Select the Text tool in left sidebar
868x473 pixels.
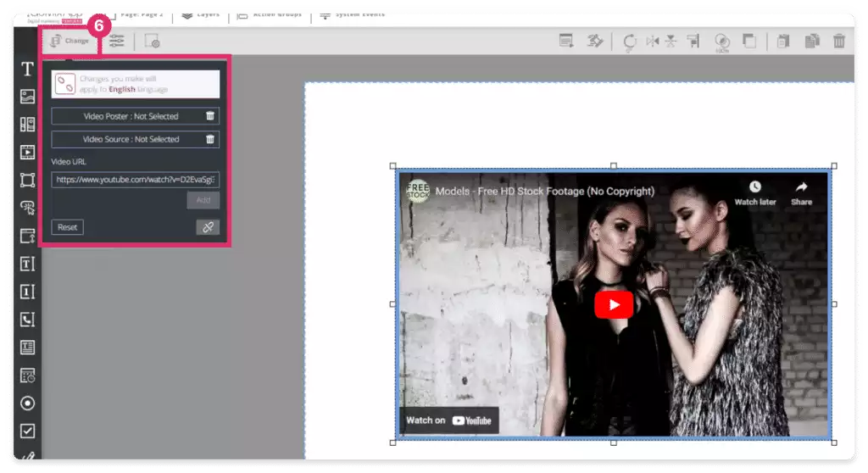click(x=27, y=70)
